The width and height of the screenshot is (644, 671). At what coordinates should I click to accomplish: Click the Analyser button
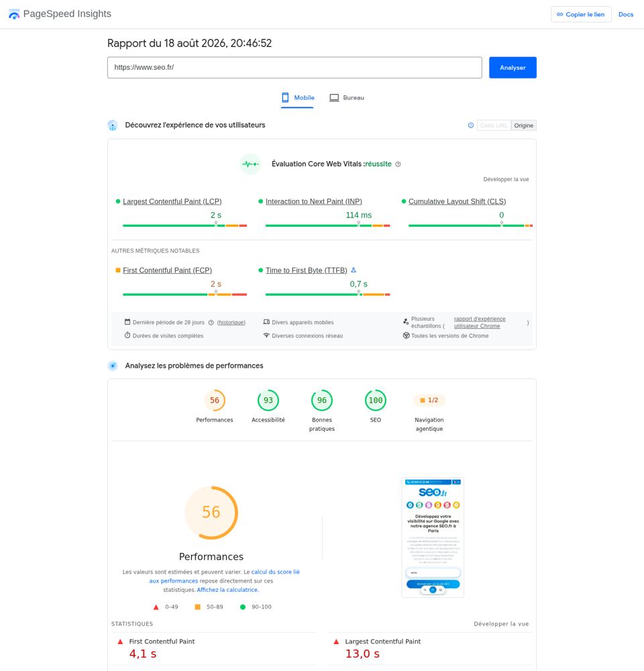point(513,68)
